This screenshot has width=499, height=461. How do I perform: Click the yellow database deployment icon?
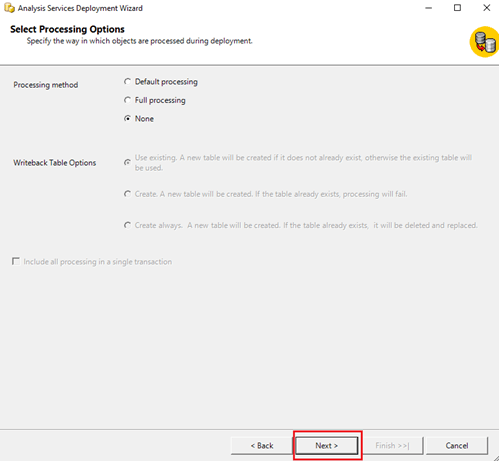tap(484, 42)
